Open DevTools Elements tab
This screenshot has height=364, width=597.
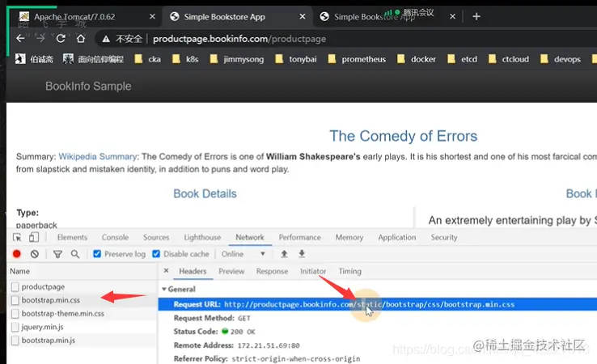coord(72,237)
